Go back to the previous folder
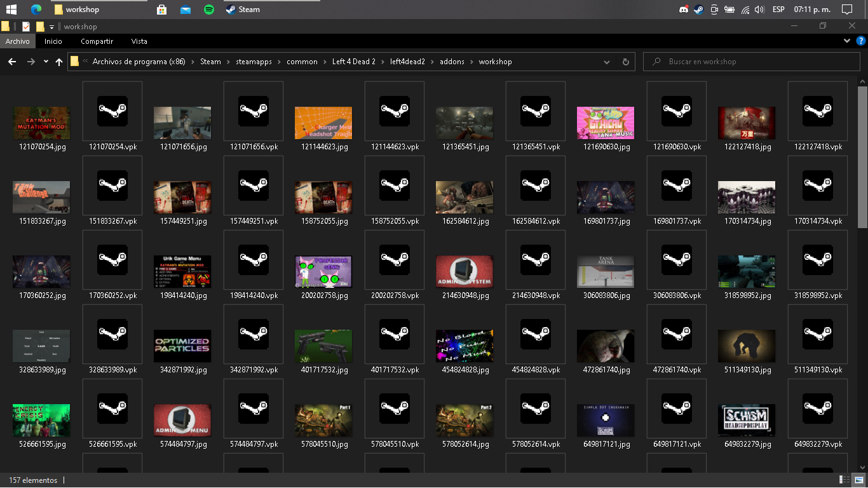Image resolution: width=868 pixels, height=488 pixels. pyautogui.click(x=11, y=62)
